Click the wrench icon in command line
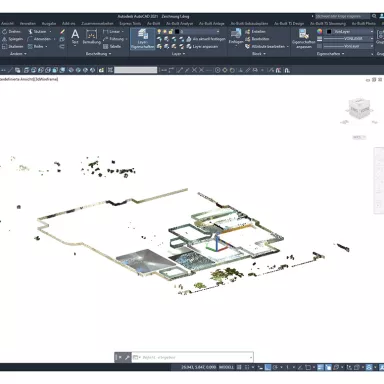Screen dimensions: 384x384 (127, 357)
